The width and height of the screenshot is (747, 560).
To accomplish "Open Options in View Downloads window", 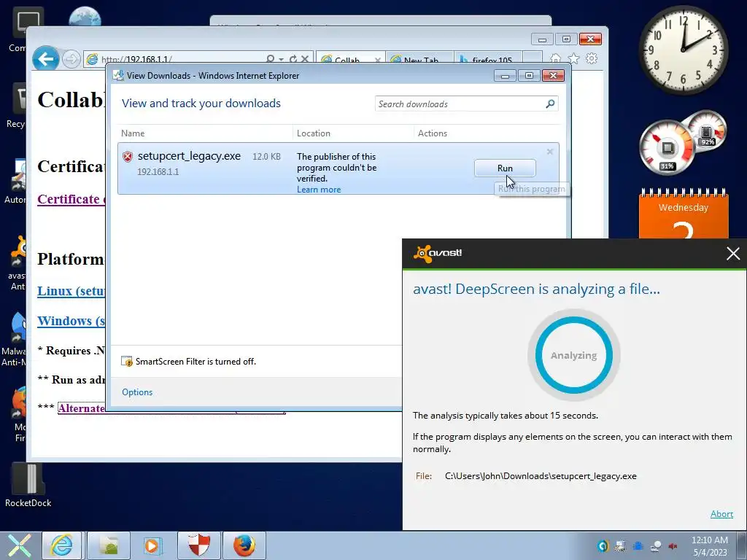I will coord(137,392).
